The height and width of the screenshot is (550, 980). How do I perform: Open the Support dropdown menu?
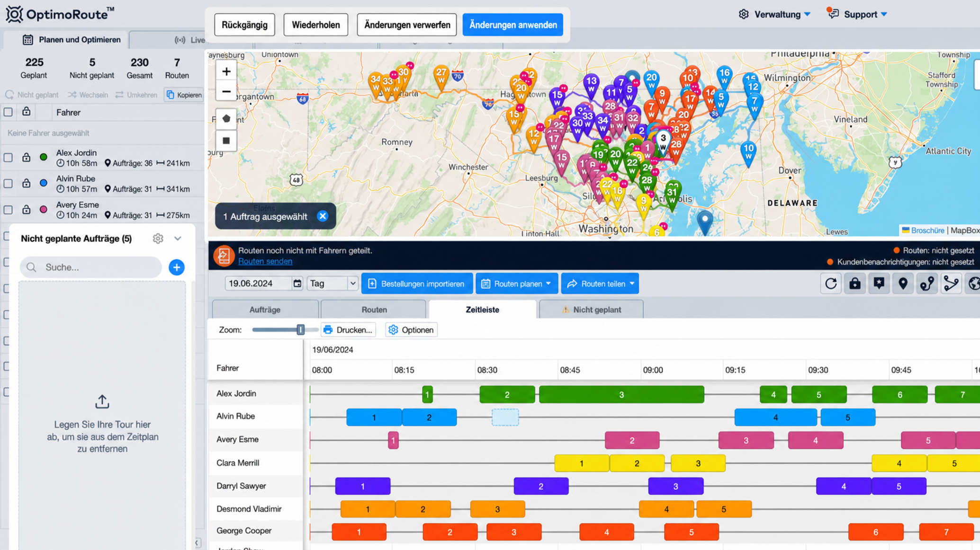857,14
